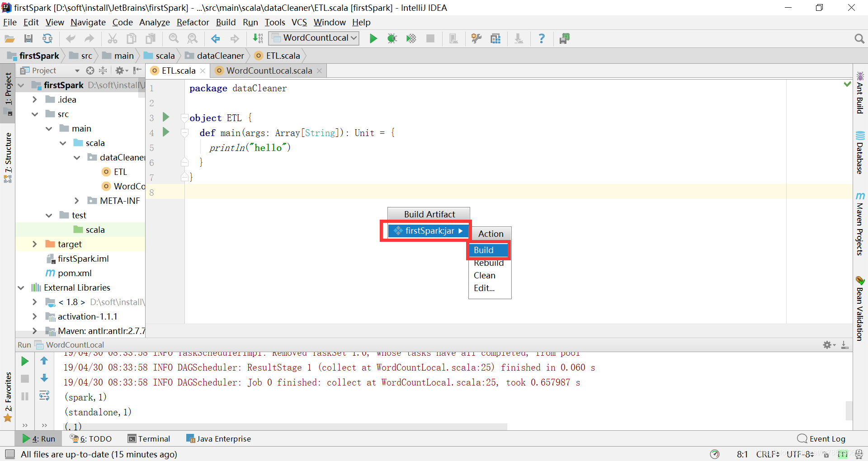Click the run gutter arrow for main method
This screenshot has height=461, width=868.
(x=166, y=132)
